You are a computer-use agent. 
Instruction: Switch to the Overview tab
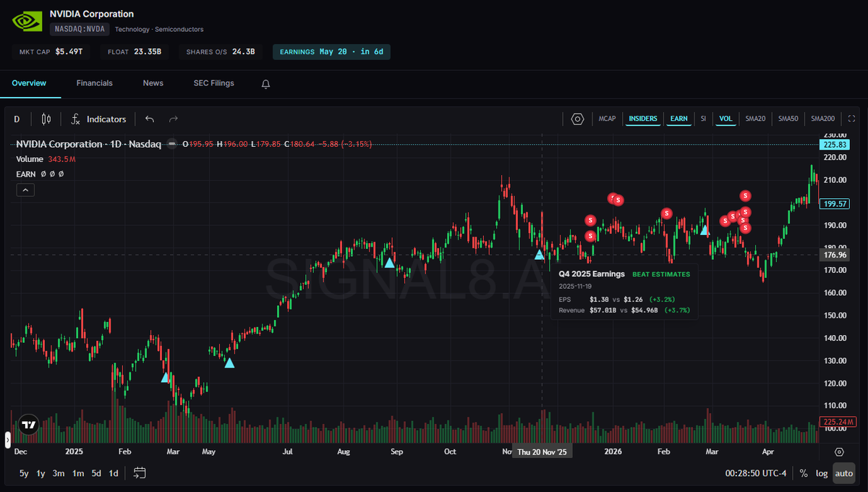pos(29,83)
